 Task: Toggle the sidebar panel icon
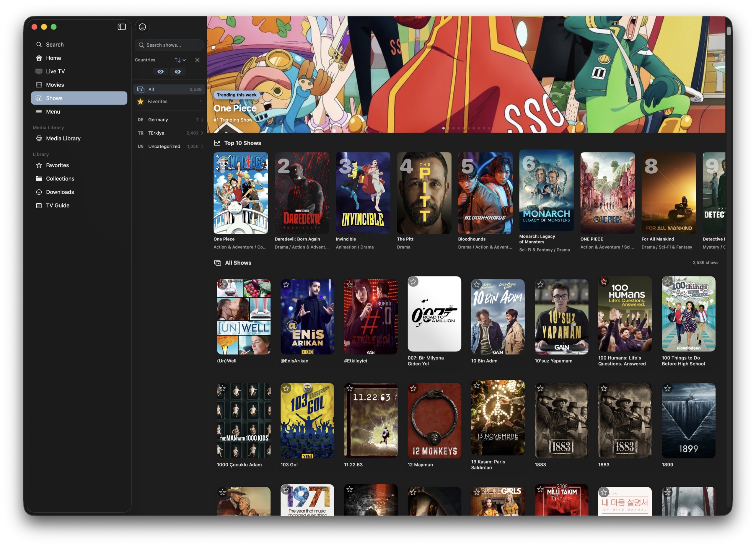click(x=122, y=27)
